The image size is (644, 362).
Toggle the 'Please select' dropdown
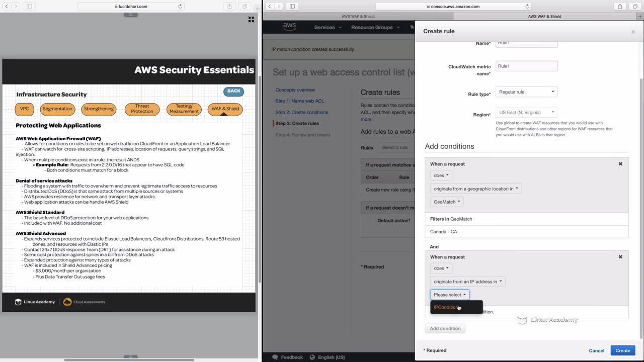[x=450, y=295]
